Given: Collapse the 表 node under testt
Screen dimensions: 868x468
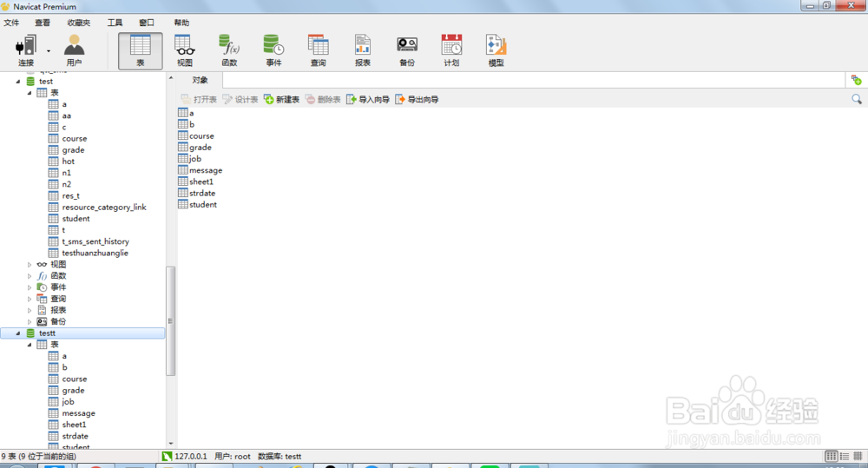Looking at the screenshot, I should pyautogui.click(x=30, y=345).
